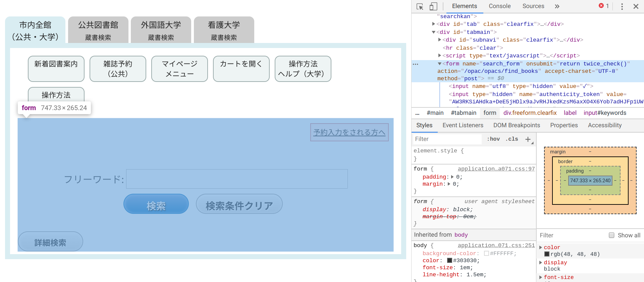Follow the 予約入力をされる方へ link
Screen dimensions: 644x282
coord(349,132)
